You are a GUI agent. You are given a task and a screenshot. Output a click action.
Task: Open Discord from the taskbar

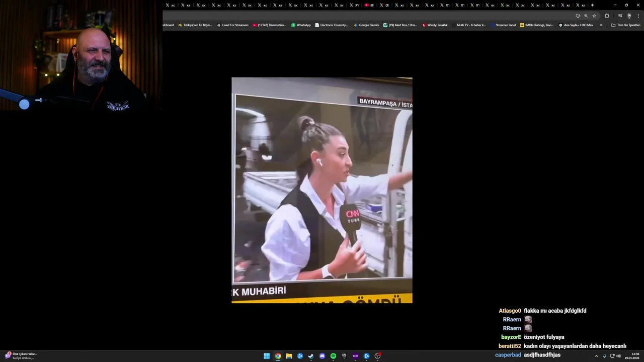(x=322, y=356)
